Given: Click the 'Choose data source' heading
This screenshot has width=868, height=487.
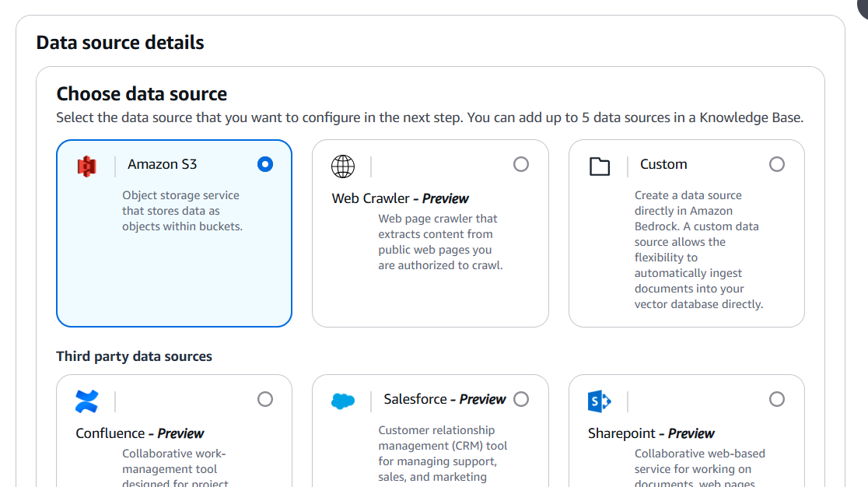Looking at the screenshot, I should click(142, 94).
